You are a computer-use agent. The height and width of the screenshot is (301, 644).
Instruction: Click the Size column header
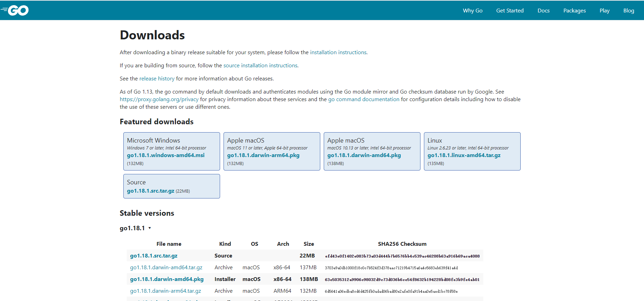tap(309, 244)
